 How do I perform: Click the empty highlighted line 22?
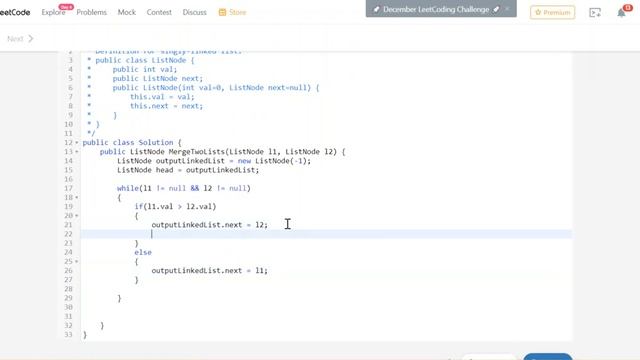326,234
